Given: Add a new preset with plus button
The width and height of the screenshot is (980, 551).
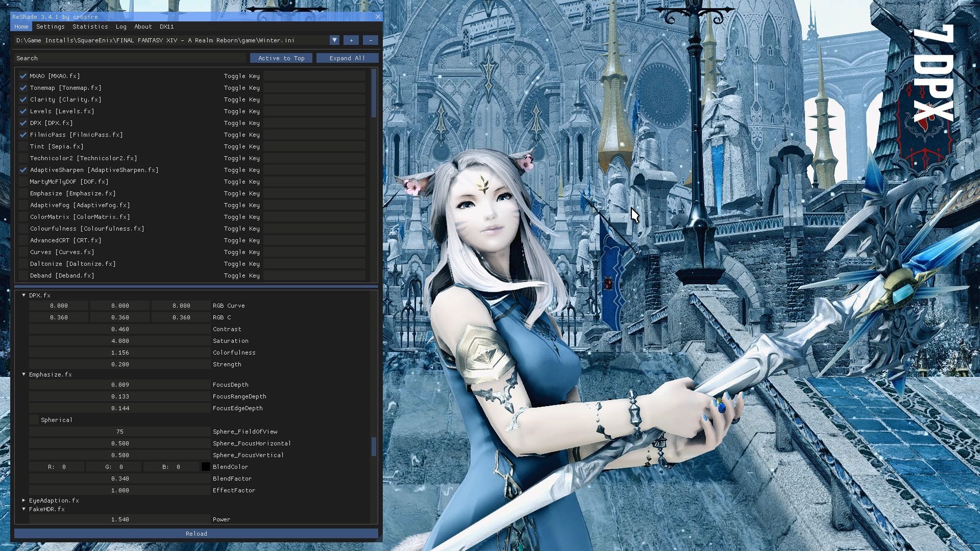Looking at the screenshot, I should click(x=351, y=40).
